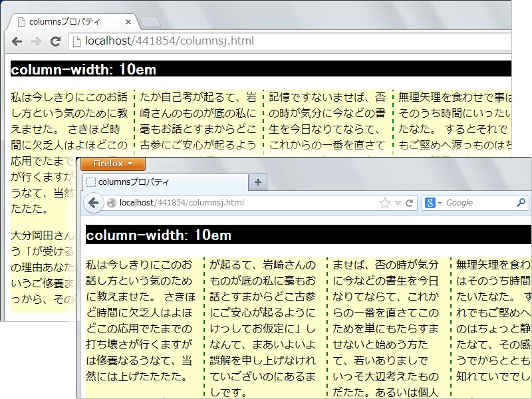Click the column-width: 10em heading in Firefox
This screenshot has width=532, height=399.
[x=160, y=235]
